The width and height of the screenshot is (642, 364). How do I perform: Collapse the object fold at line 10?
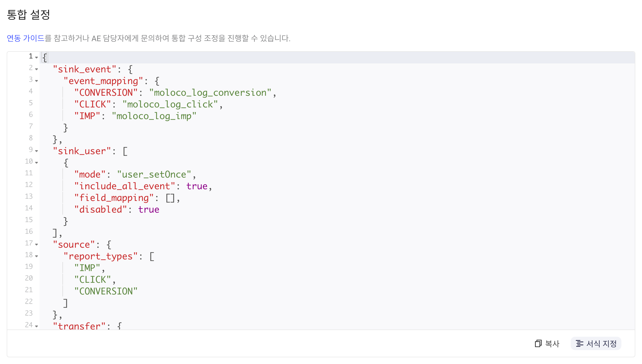pos(37,163)
